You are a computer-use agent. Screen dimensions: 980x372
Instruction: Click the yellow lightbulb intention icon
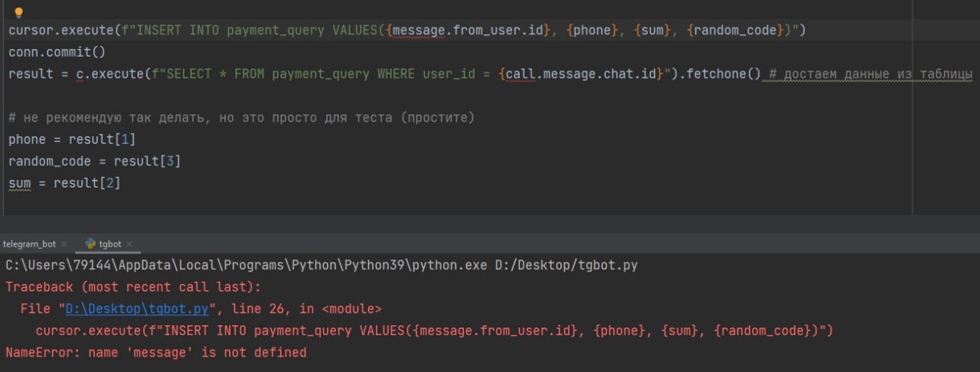point(19,12)
